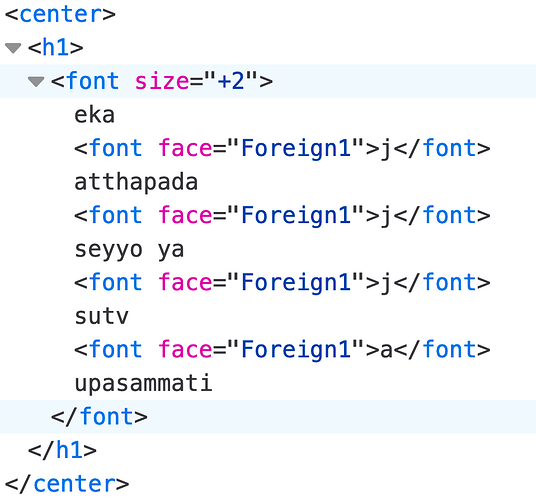
Task: Click the highlighted closing font tag
Action: 99,417
